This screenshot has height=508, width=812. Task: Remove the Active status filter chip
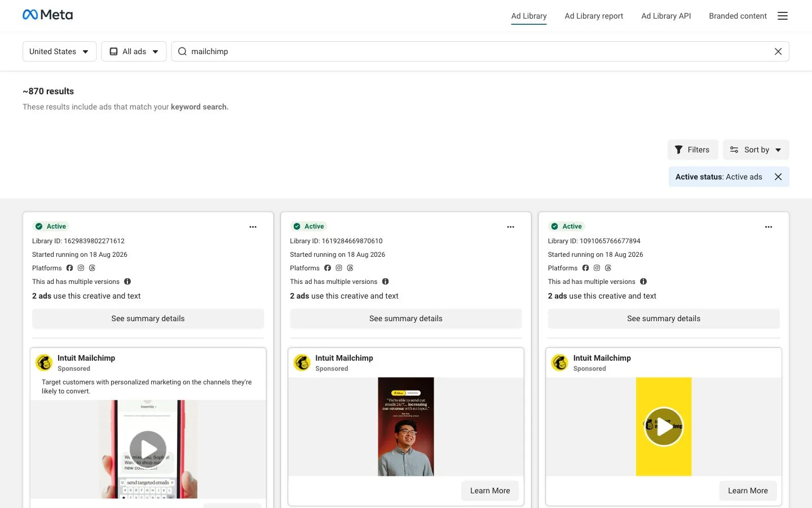[x=778, y=177]
